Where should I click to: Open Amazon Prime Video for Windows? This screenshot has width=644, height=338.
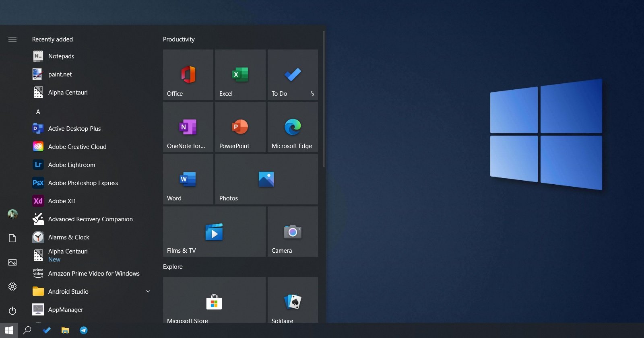click(x=93, y=274)
